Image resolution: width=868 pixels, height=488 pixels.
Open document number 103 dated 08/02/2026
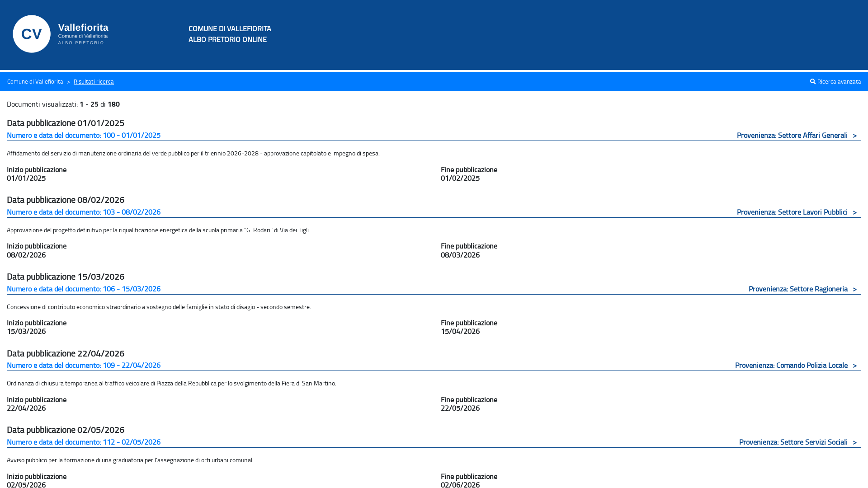84,212
